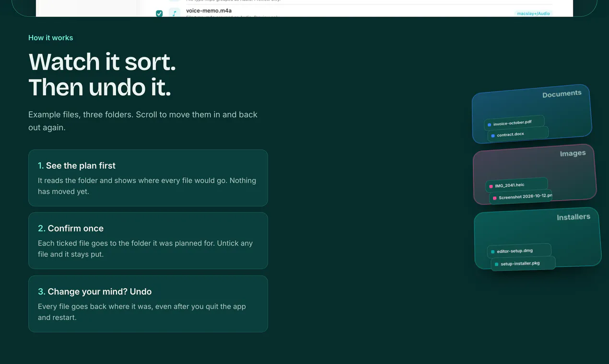The width and height of the screenshot is (609, 364).
Task: Select the voice-memo.m4a file name
Action: [209, 11]
